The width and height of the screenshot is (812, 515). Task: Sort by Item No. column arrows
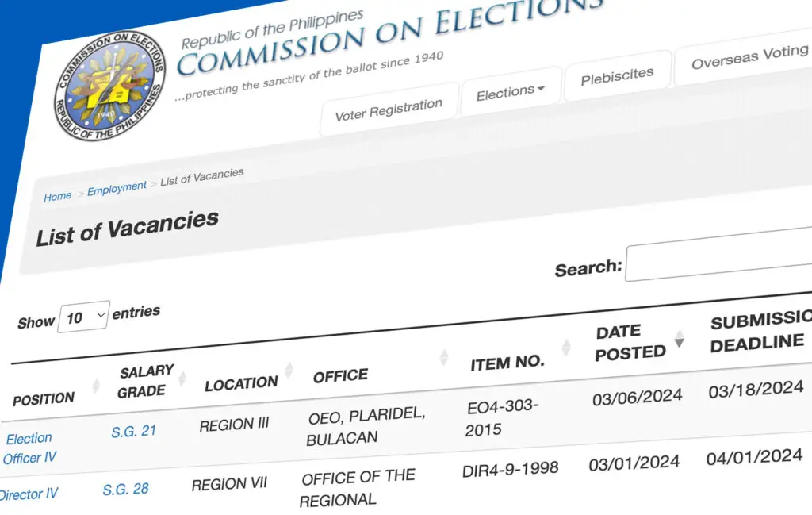point(566,347)
